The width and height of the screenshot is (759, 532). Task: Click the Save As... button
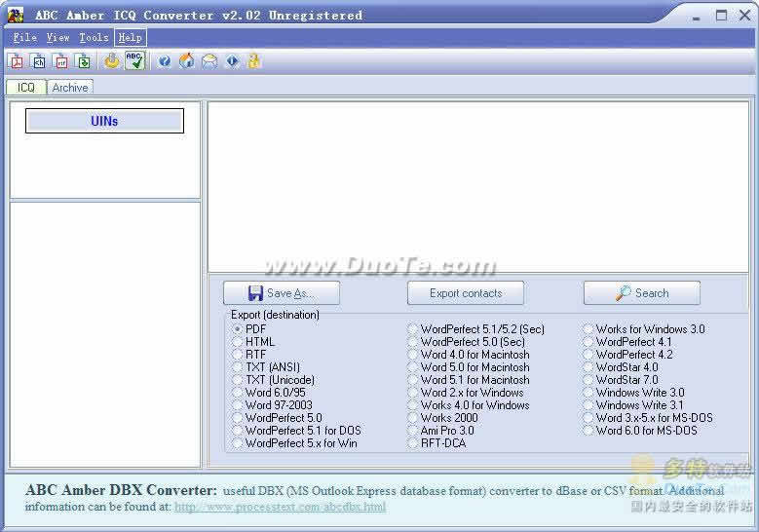pyautogui.click(x=282, y=293)
